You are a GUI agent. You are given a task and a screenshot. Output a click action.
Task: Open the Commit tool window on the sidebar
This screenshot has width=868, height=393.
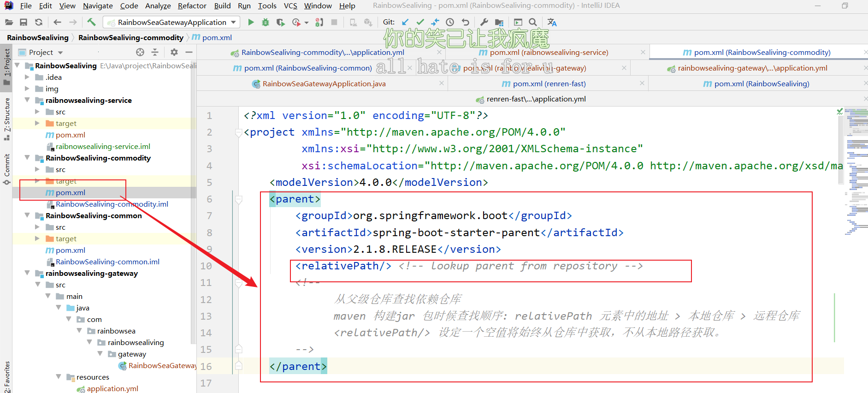tap(6, 169)
